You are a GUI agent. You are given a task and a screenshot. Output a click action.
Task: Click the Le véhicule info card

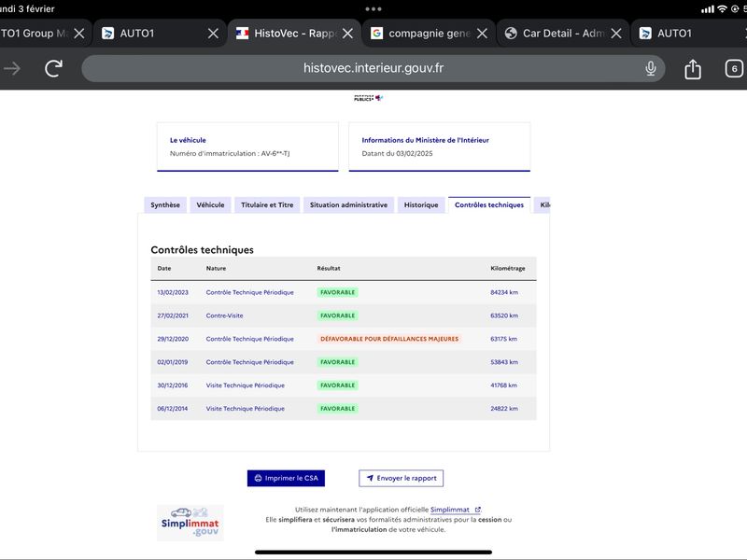pyautogui.click(x=247, y=147)
